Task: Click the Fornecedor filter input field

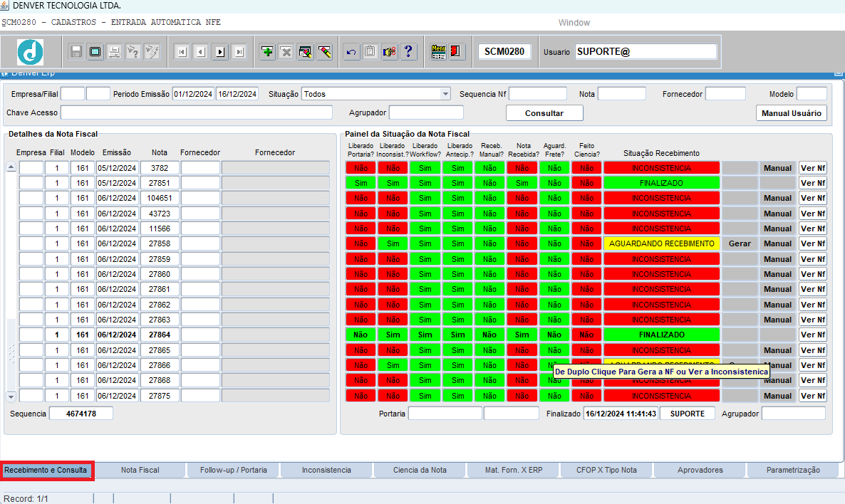Action: (725, 94)
